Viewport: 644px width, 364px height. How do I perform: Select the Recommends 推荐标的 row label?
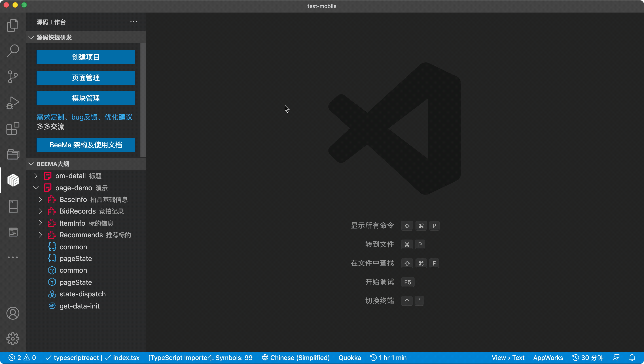point(95,235)
